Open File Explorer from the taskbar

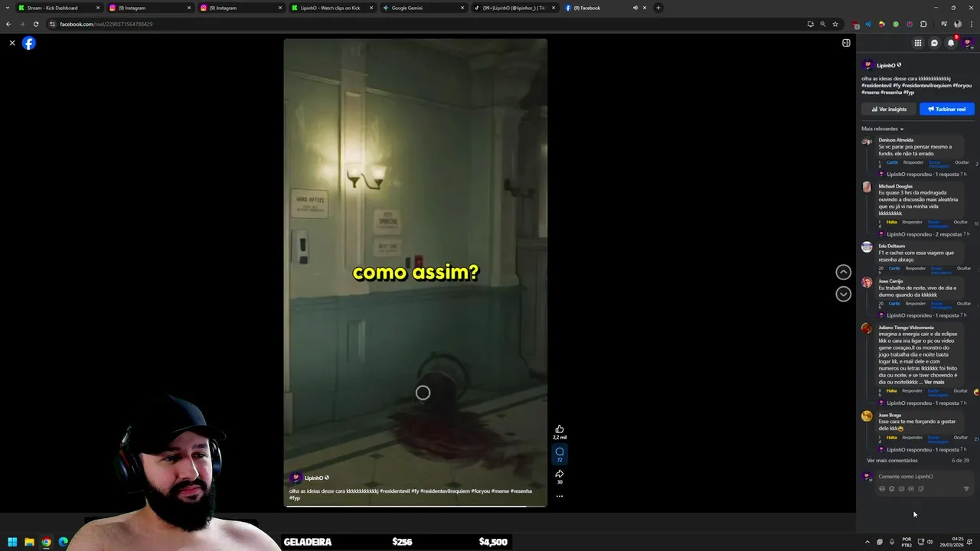29,542
